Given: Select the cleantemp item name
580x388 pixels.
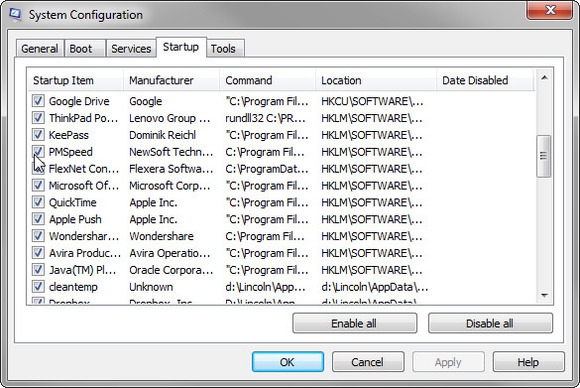Looking at the screenshot, I should tap(73, 287).
